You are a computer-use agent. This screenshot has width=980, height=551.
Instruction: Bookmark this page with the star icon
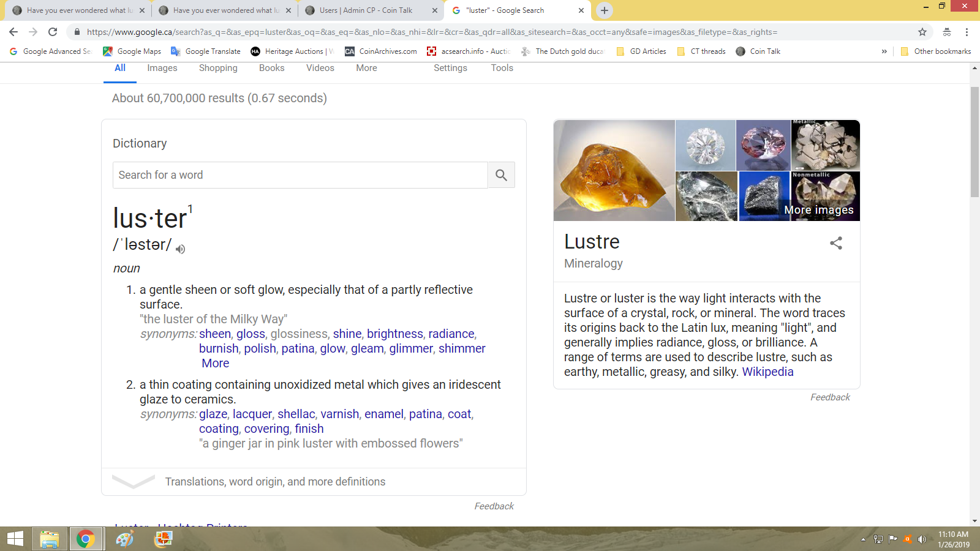tap(922, 32)
